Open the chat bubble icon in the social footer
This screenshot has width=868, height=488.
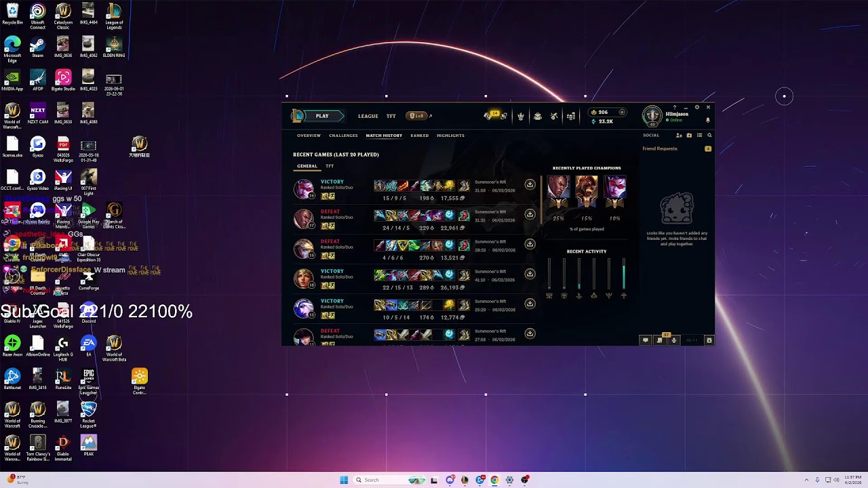click(x=646, y=340)
